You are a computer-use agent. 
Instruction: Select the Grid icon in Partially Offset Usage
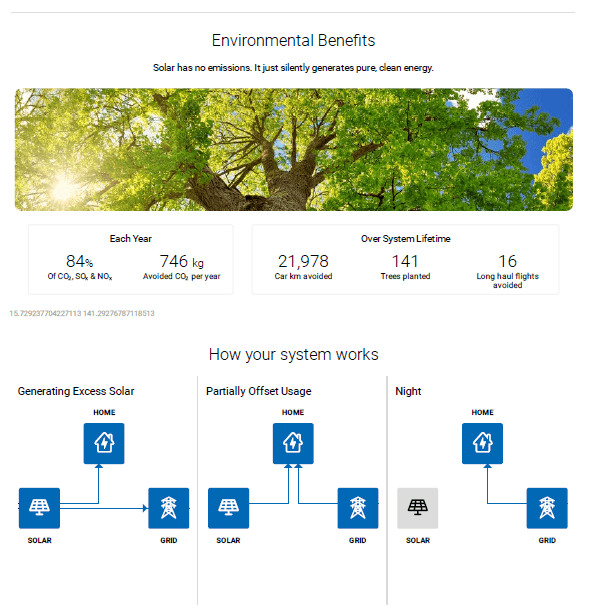(x=358, y=508)
